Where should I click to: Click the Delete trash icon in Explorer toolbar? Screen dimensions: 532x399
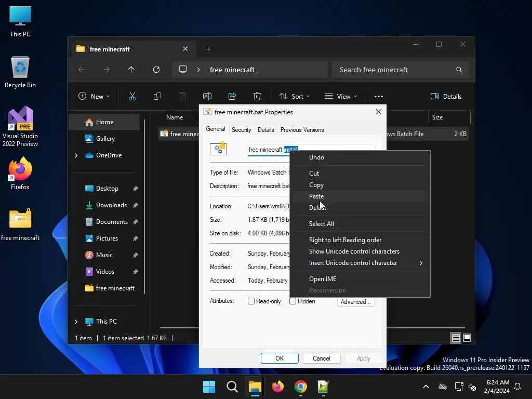(x=257, y=96)
